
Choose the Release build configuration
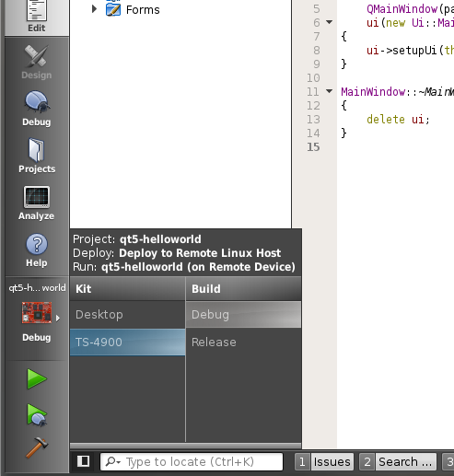(243, 342)
